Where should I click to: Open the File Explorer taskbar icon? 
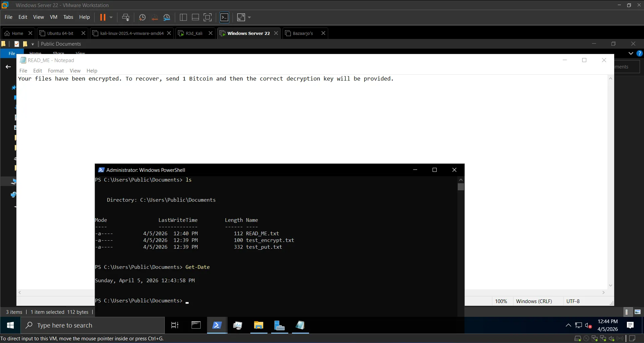[x=258, y=325]
